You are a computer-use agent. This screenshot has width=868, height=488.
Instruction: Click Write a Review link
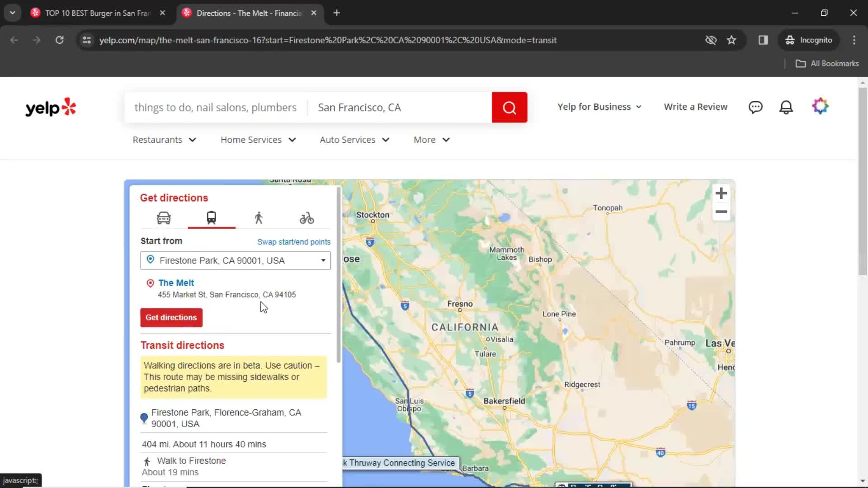pyautogui.click(x=695, y=107)
